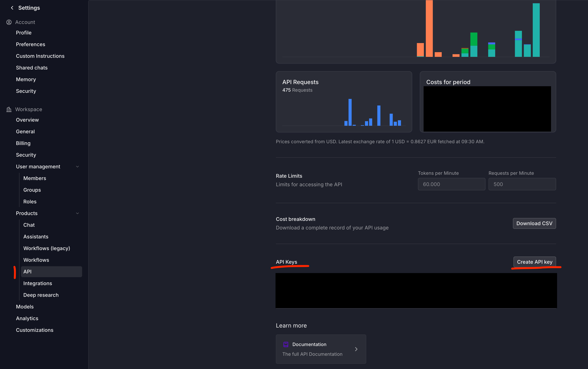Select Custom Instructions under Account
Image resolution: width=588 pixels, height=369 pixels.
[x=40, y=56]
